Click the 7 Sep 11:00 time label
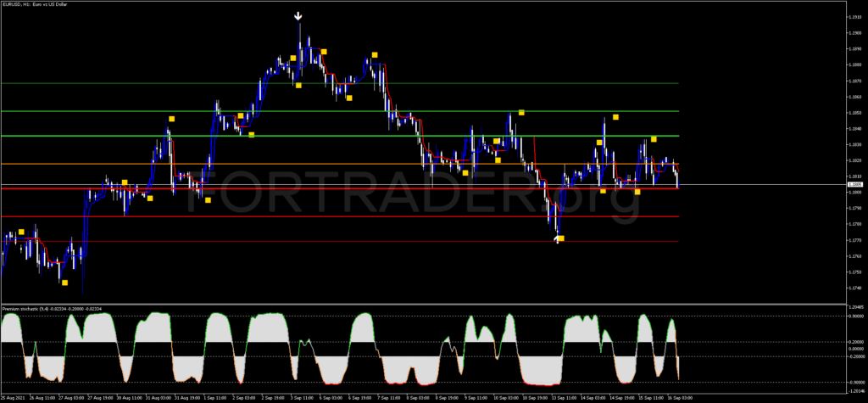The height and width of the screenshot is (403, 868). point(387,398)
